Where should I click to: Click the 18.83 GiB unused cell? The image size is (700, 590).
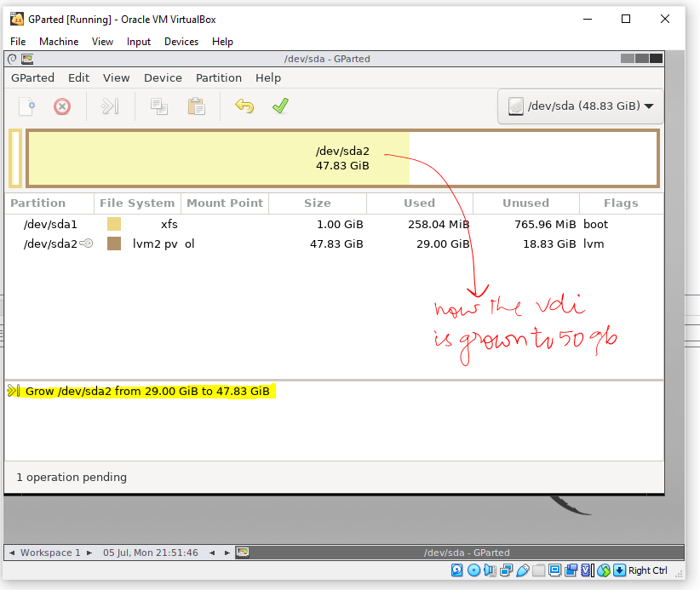pos(549,243)
